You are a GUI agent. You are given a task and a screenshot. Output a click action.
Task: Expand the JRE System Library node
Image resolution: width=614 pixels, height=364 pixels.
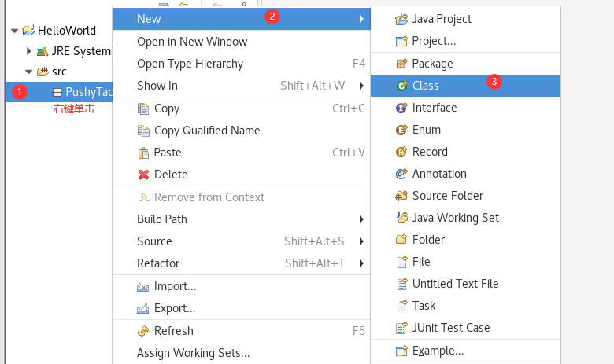(x=29, y=51)
